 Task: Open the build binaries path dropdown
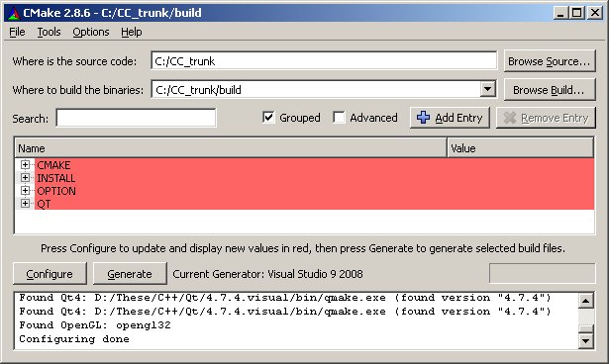coord(487,89)
